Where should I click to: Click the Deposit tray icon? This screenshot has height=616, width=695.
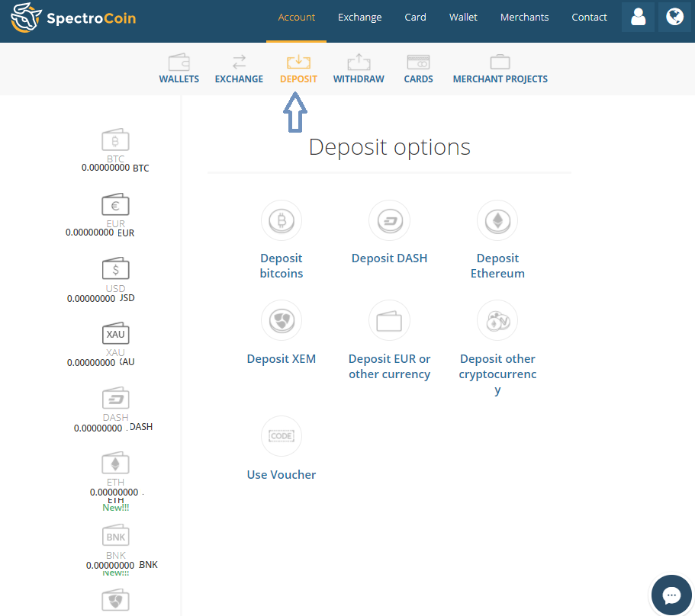(298, 62)
